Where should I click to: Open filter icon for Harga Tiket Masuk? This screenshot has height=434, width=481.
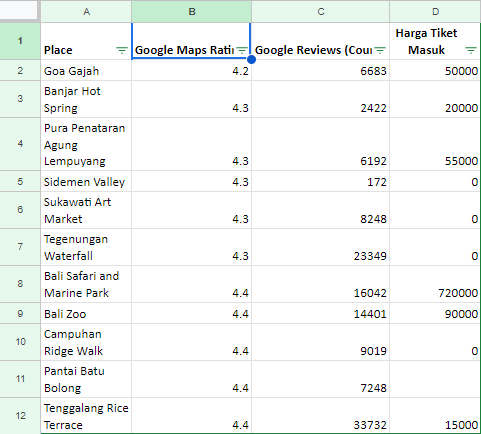471,50
